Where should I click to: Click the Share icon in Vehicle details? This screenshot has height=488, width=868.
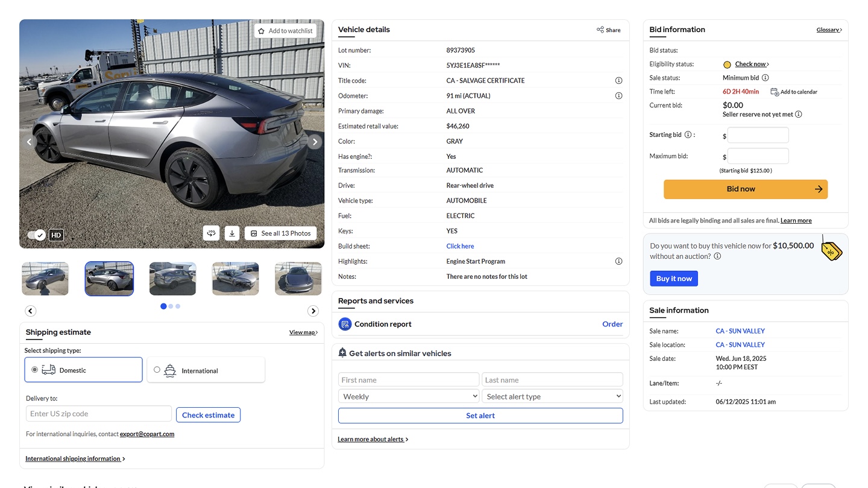600,30
